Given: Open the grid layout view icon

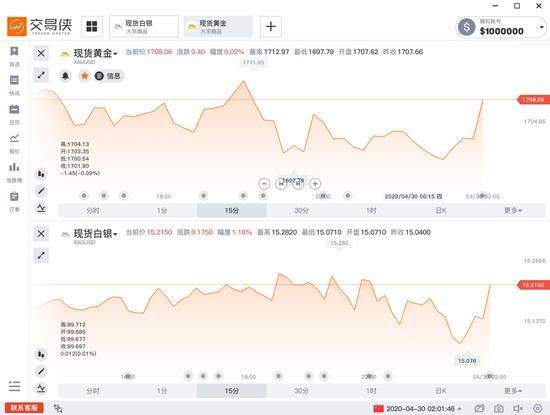Looking at the screenshot, I should coord(92,26).
